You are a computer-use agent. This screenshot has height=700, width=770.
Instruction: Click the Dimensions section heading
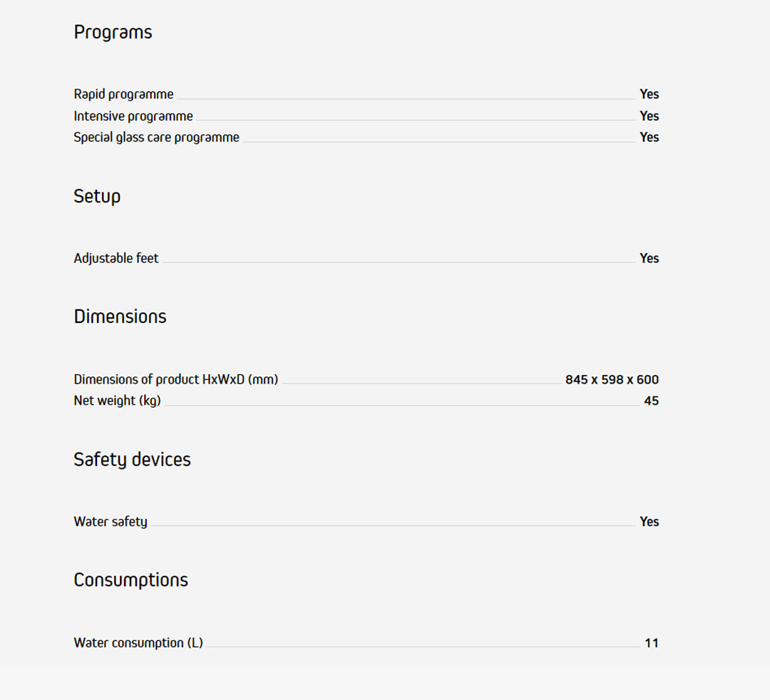pyautogui.click(x=120, y=316)
